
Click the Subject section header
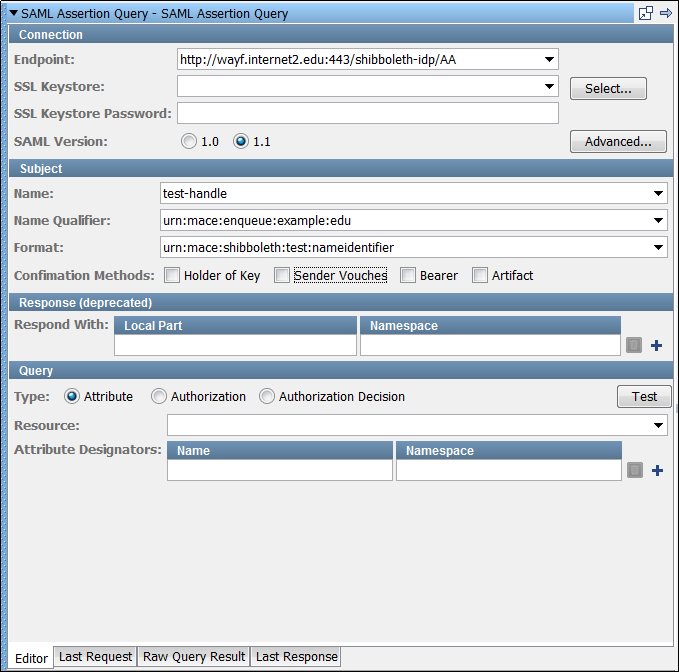tap(341, 168)
